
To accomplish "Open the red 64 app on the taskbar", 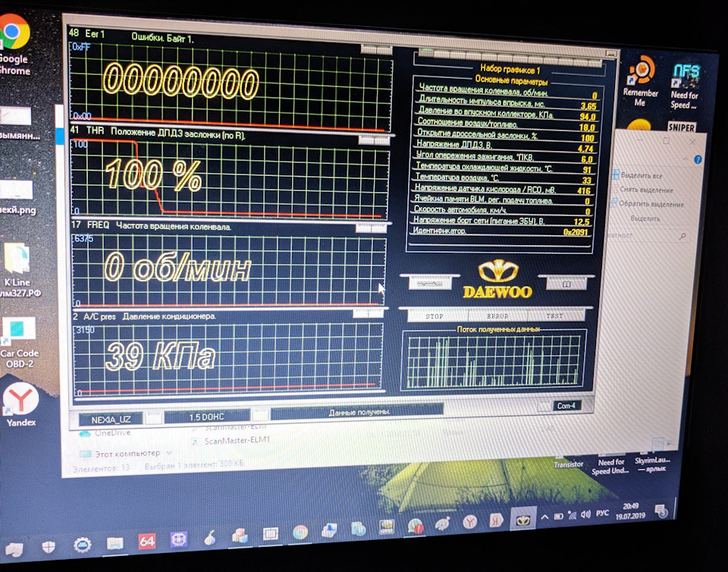I will point(146,541).
